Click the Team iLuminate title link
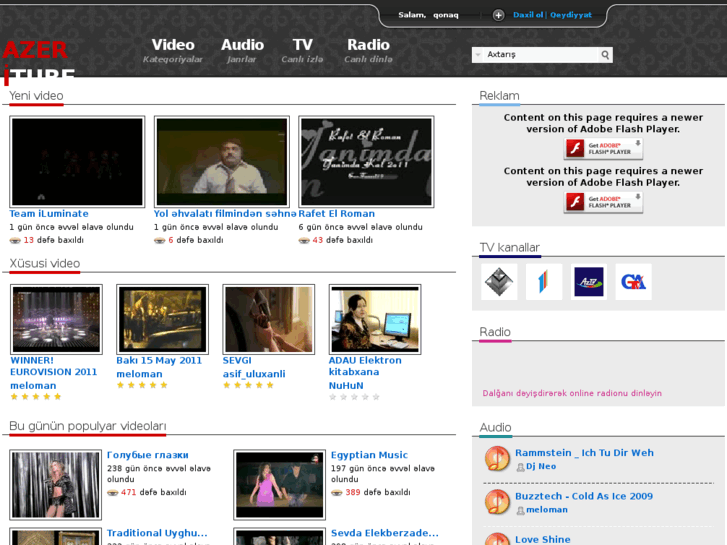This screenshot has height=545, width=727. pyautogui.click(x=49, y=214)
